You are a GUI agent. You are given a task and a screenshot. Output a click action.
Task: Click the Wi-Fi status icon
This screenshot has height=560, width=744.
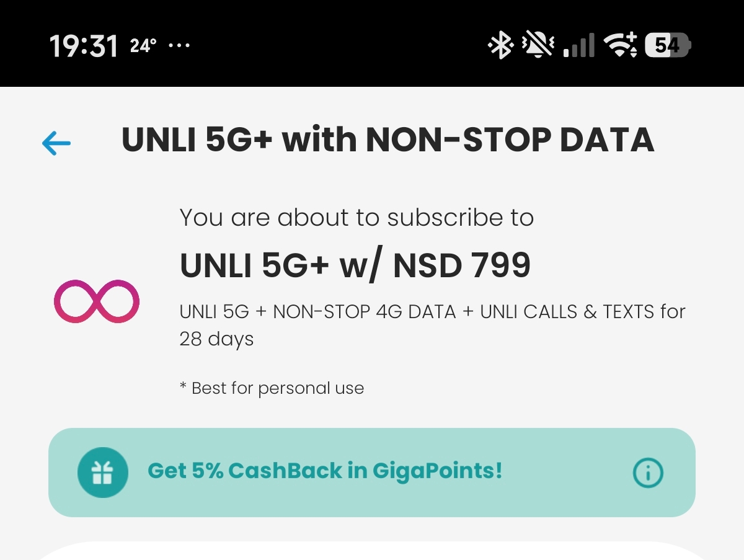pos(622,45)
